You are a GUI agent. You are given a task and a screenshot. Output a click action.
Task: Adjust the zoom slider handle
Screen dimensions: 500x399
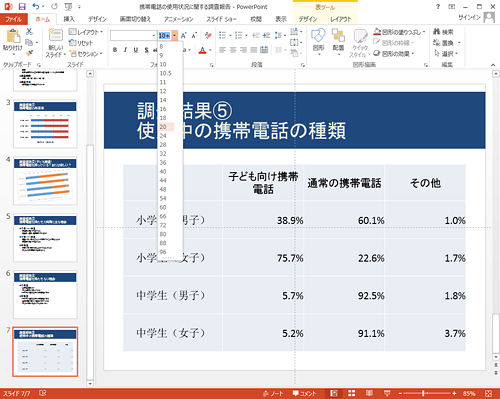point(423,393)
